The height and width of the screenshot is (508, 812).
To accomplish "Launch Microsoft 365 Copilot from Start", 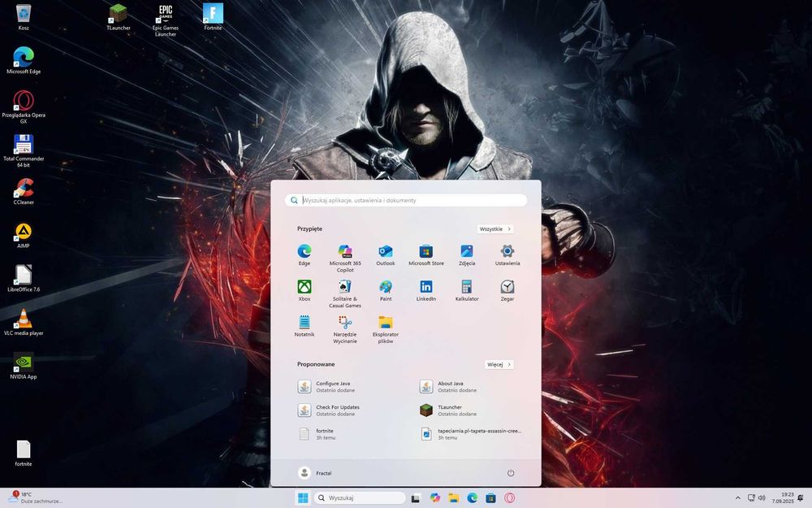I will coord(345,258).
